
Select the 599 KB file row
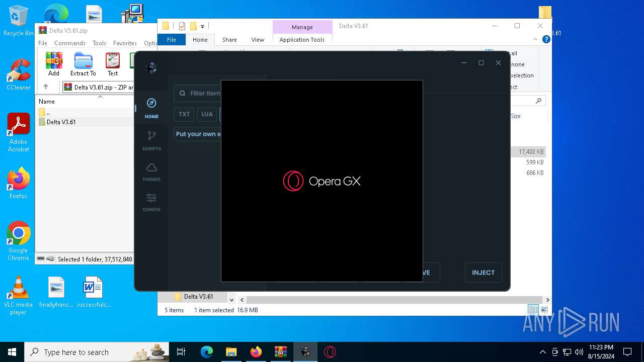pos(528,162)
